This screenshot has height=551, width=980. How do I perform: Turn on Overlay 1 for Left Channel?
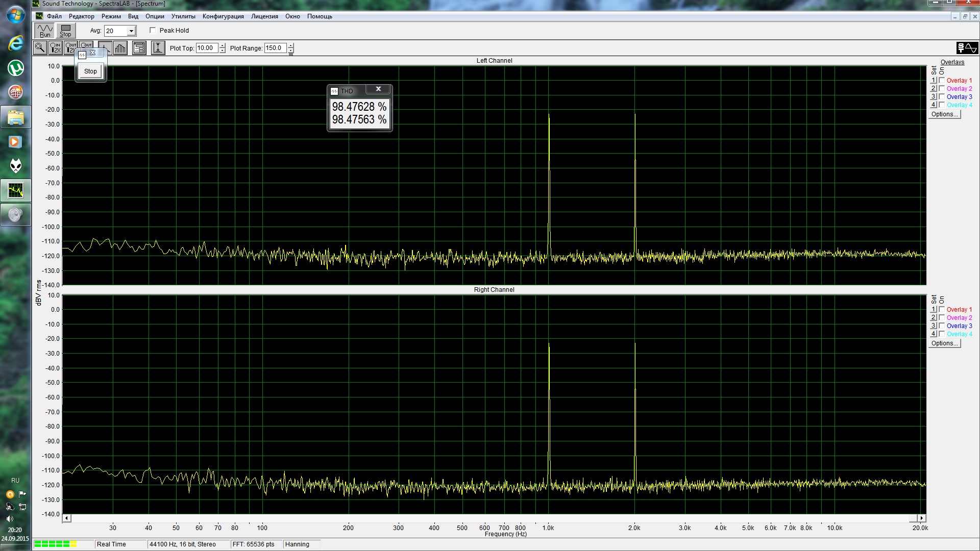click(942, 80)
